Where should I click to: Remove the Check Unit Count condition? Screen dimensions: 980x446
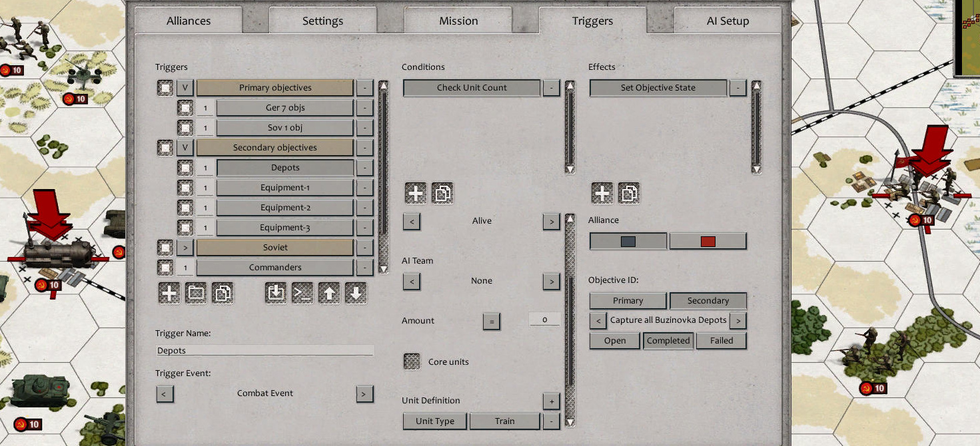click(x=551, y=88)
